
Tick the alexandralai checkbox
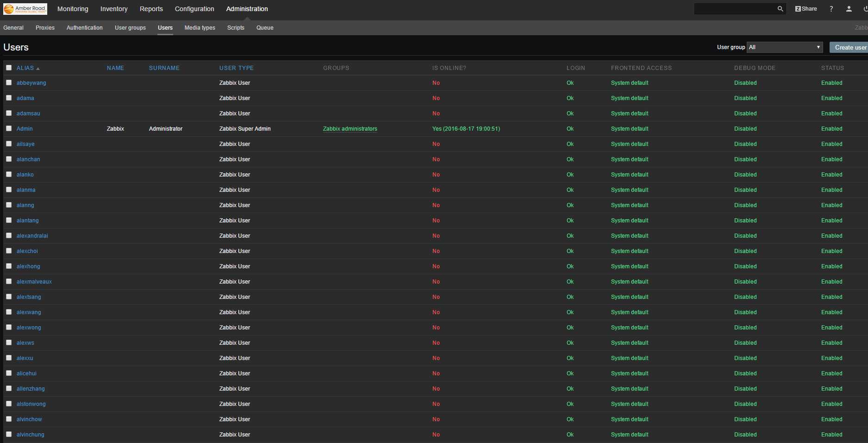pos(9,235)
